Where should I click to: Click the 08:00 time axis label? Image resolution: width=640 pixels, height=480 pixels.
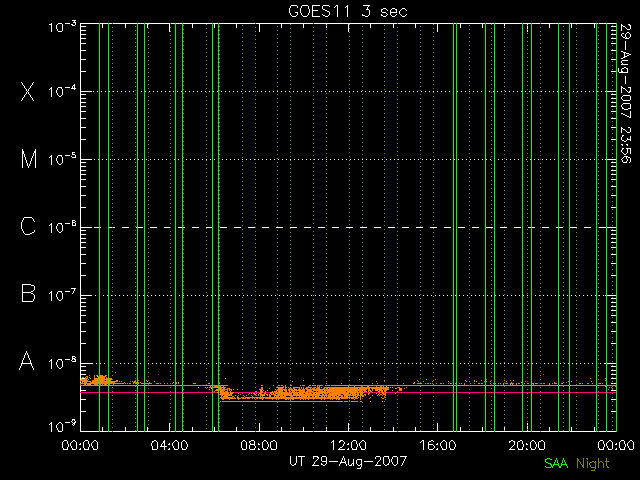coord(259,445)
